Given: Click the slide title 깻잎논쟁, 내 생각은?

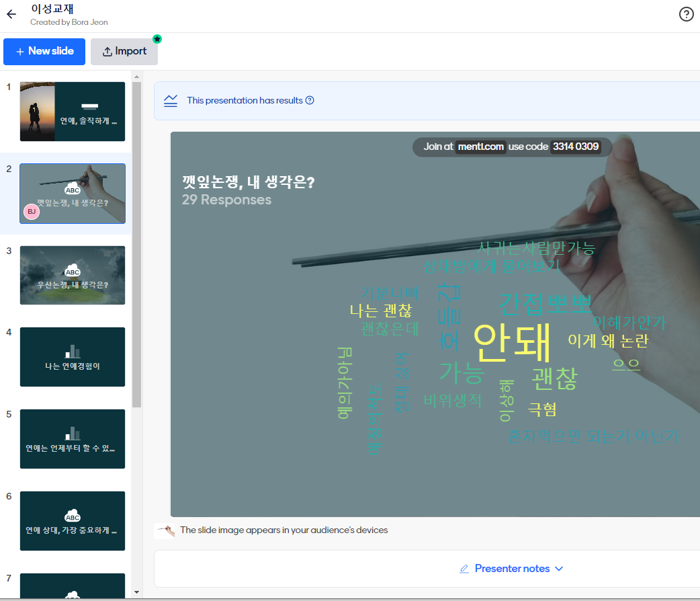Looking at the screenshot, I should [x=248, y=182].
